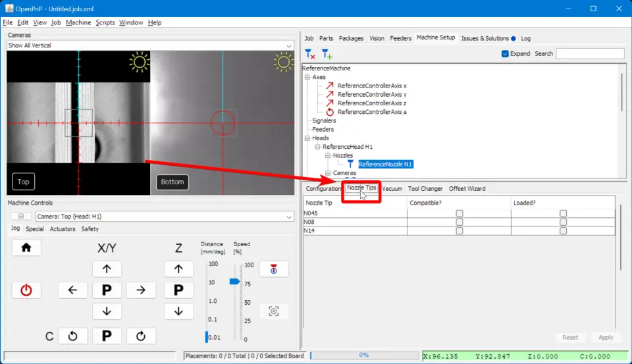Click in the Search input field
The width and height of the screenshot is (632, 364).
pos(590,53)
